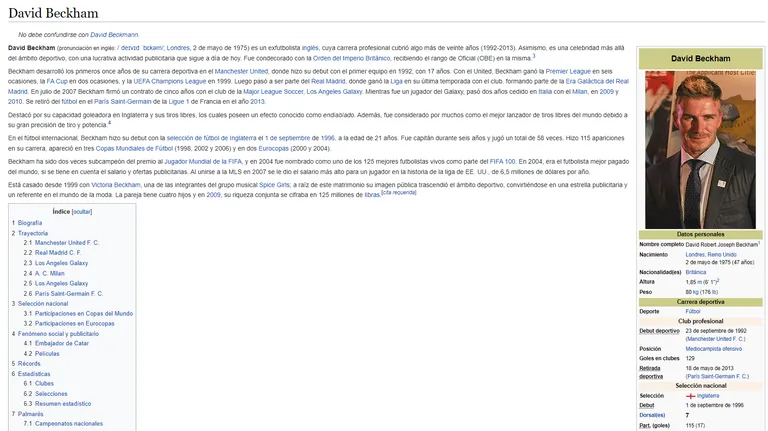Screen dimensions: 768x431
Task: Jump to 4 Fenómeno social y publicitario
Action: point(58,334)
